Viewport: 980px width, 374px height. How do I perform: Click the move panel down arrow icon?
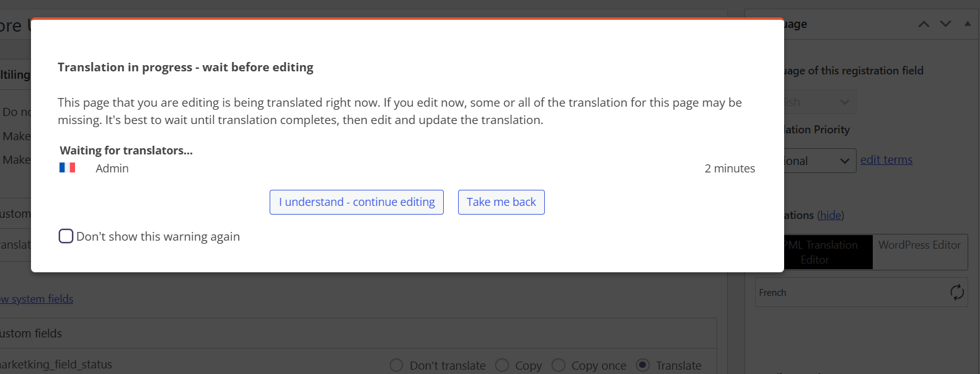click(945, 24)
